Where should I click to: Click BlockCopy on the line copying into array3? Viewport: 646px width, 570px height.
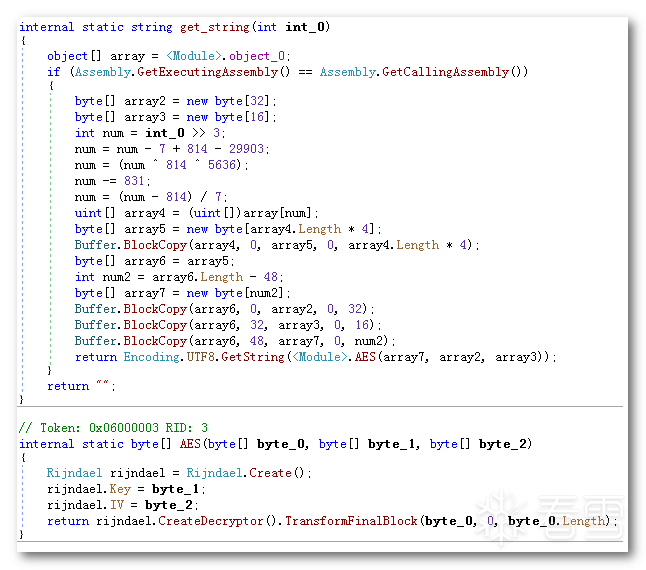click(x=155, y=325)
